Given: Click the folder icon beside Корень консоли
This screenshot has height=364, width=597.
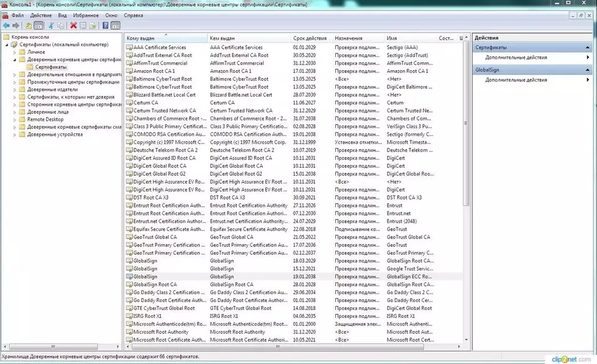Looking at the screenshot, I should tap(6, 37).
